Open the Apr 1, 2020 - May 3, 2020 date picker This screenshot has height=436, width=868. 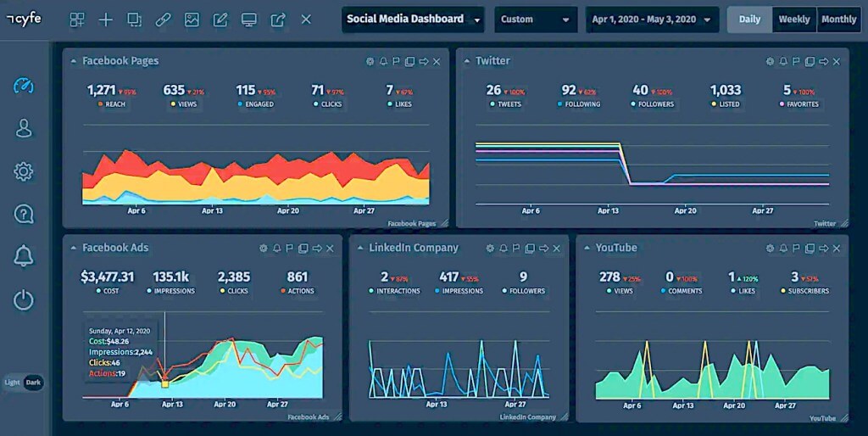652,20
